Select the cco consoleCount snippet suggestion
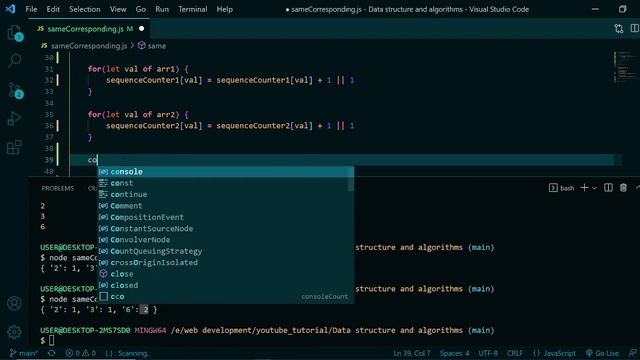The width and height of the screenshot is (640, 360). point(225,297)
